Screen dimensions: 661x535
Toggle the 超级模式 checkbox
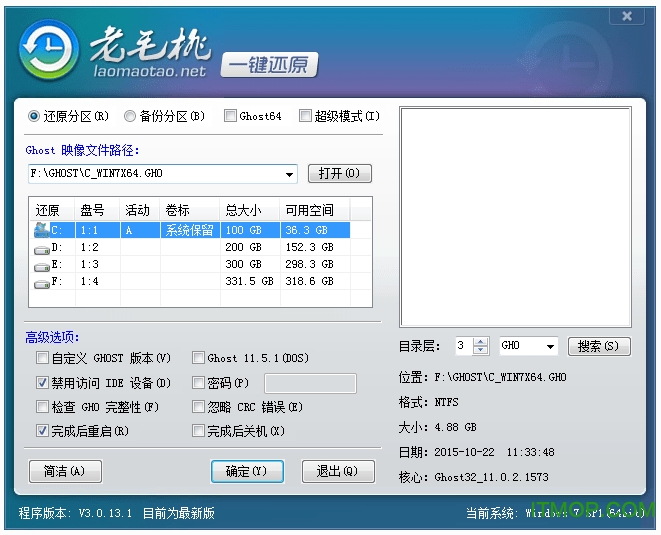pyautogui.click(x=306, y=116)
